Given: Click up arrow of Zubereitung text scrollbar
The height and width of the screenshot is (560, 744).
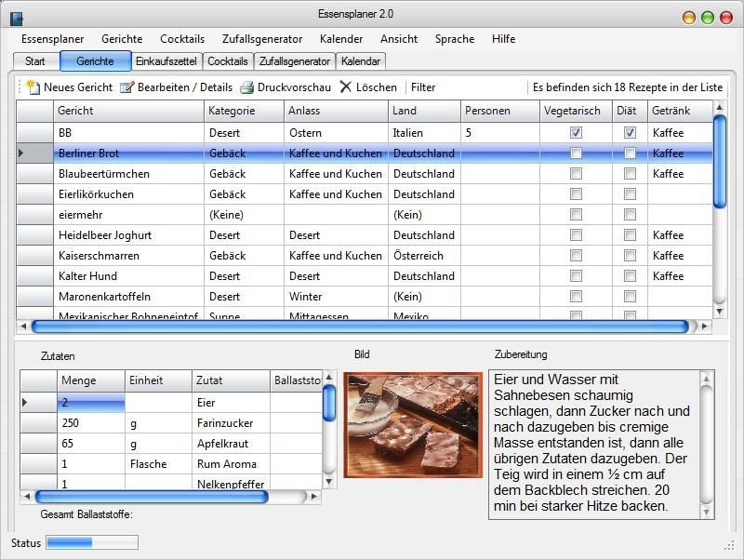Looking at the screenshot, I should click(706, 379).
